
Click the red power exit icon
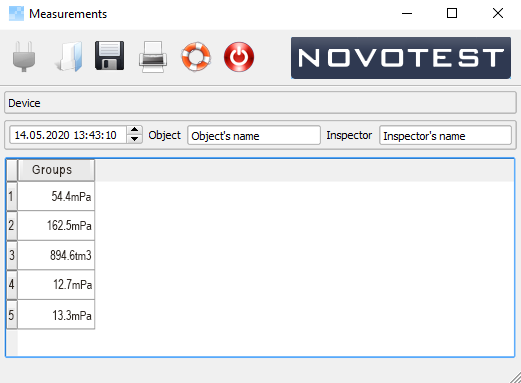tap(239, 57)
